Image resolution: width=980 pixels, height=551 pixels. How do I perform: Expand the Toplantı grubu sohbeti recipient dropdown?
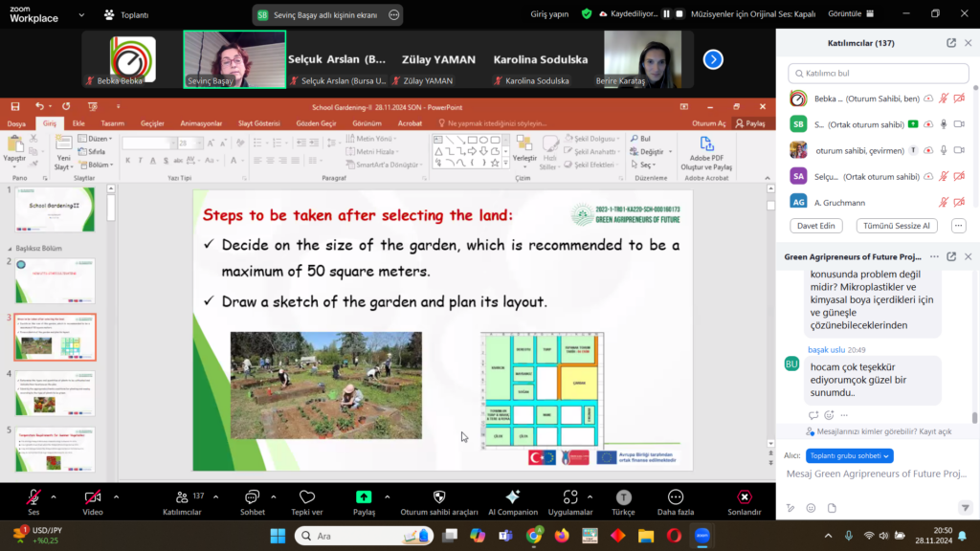point(849,455)
